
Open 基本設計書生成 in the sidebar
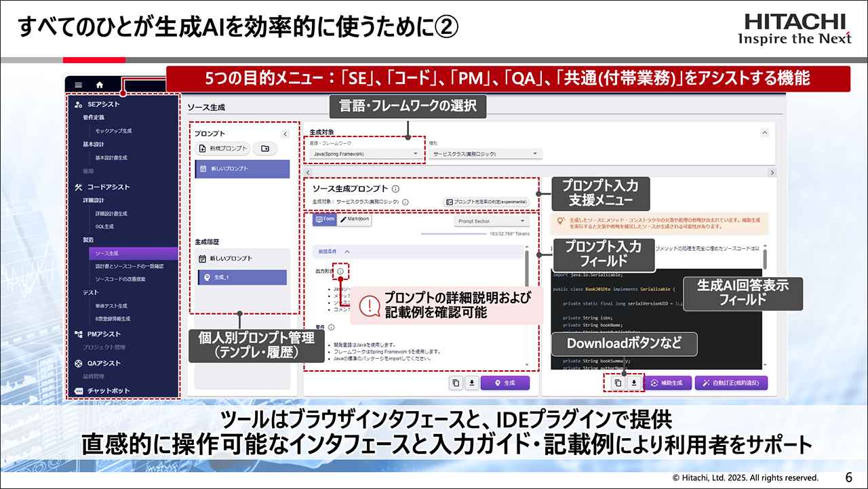[x=111, y=157]
